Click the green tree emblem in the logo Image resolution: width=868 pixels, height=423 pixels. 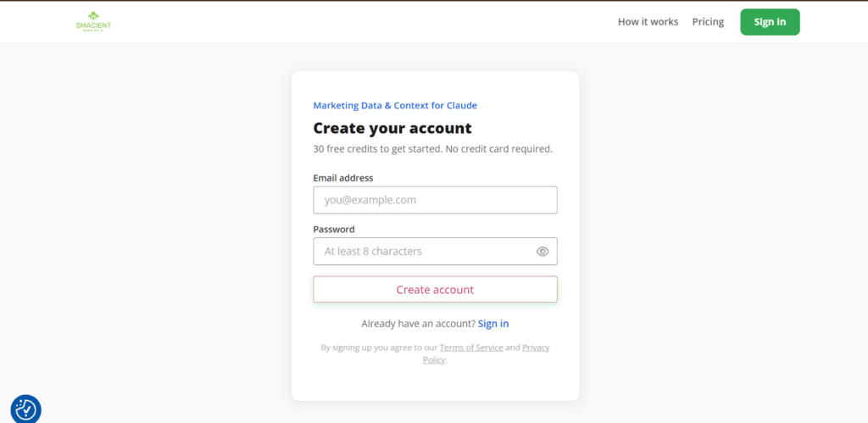pyautogui.click(x=93, y=15)
